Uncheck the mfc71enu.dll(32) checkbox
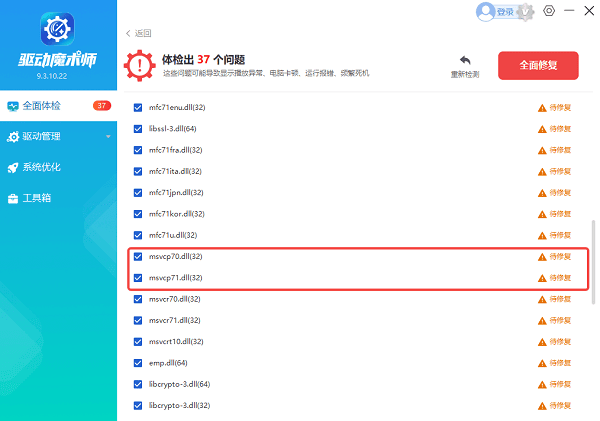Image resolution: width=600 pixels, height=421 pixels. click(x=138, y=108)
